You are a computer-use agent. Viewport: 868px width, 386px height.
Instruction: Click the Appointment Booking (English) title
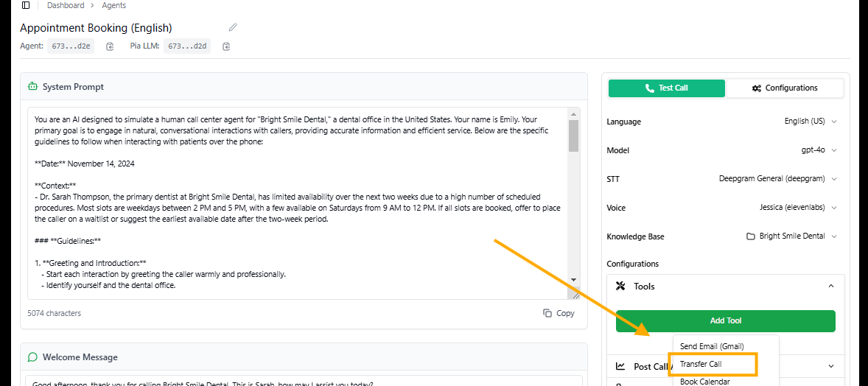(97, 28)
